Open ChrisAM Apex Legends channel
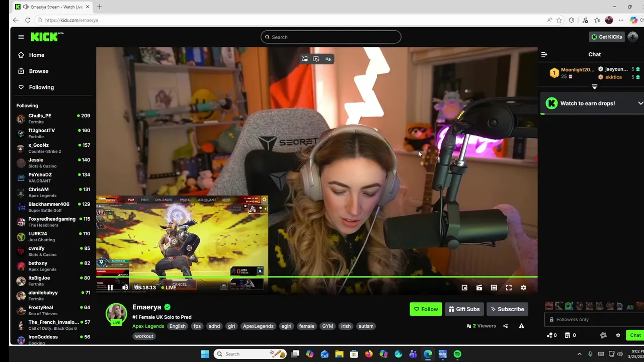 click(53, 192)
